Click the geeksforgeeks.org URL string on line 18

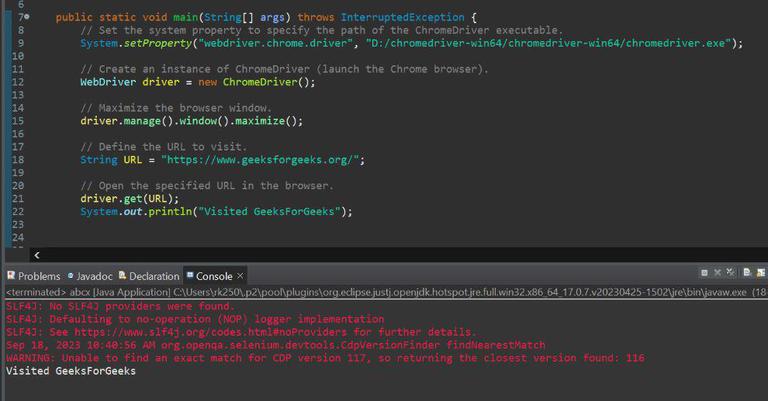click(261, 160)
